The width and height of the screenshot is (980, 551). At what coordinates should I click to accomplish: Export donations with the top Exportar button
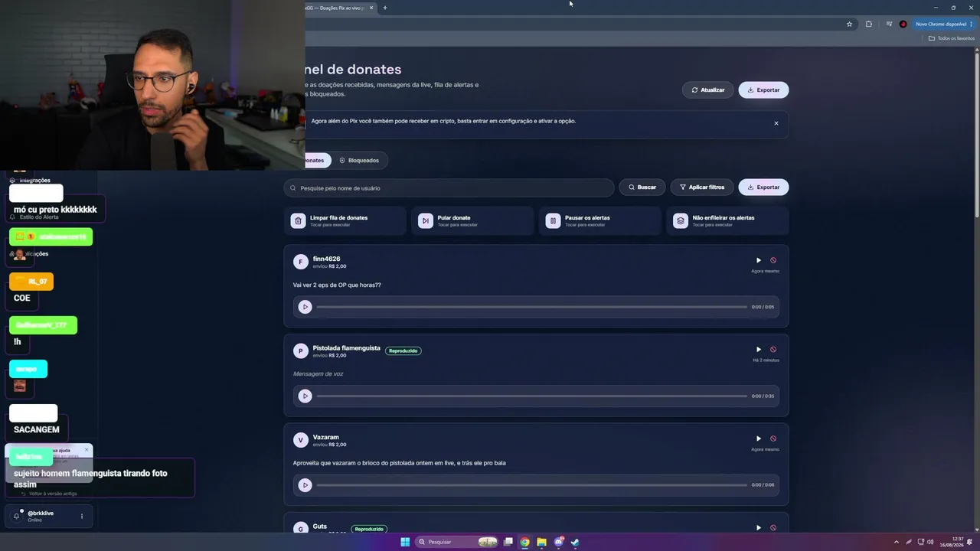pyautogui.click(x=763, y=90)
